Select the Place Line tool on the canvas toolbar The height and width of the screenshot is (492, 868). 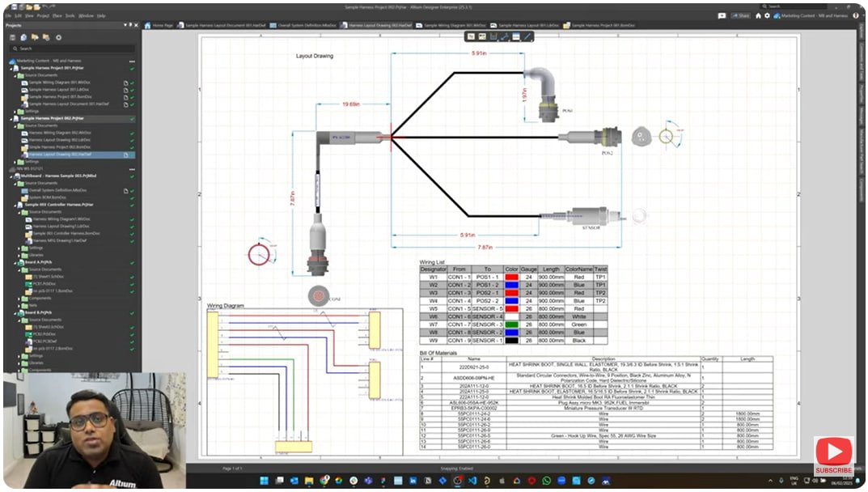527,36
